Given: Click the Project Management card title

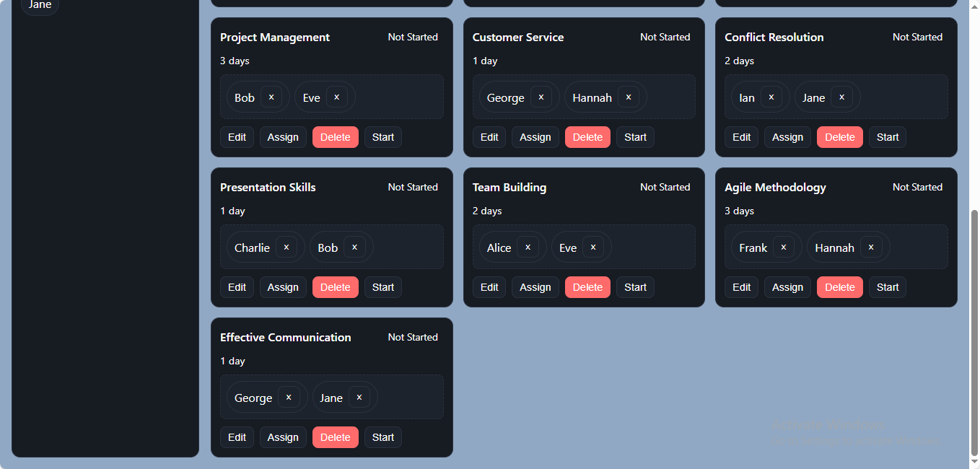Looking at the screenshot, I should [x=275, y=38].
